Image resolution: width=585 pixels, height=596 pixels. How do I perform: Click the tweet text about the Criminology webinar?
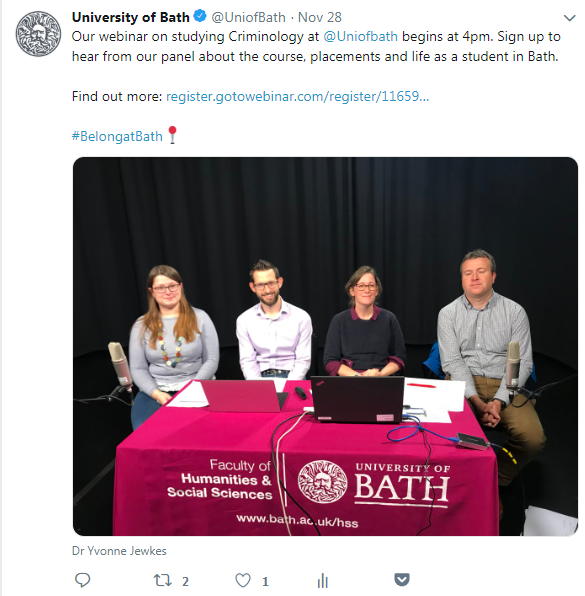pos(316,46)
